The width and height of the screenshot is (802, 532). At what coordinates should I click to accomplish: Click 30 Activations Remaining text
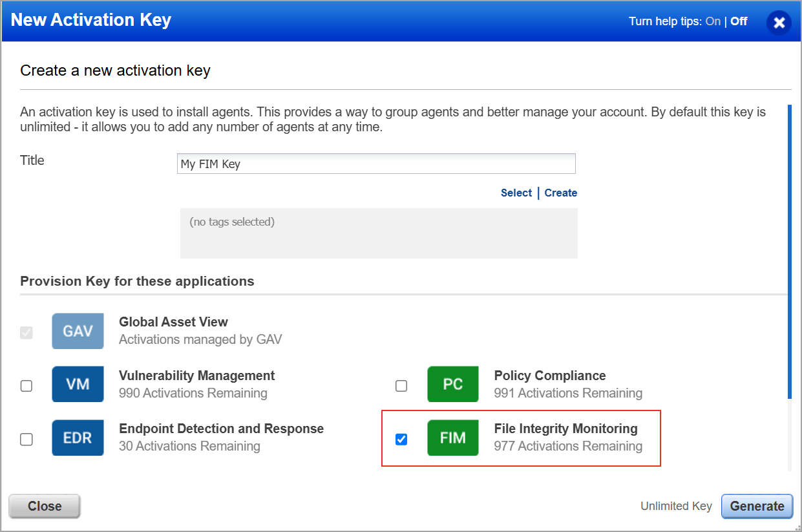pyautogui.click(x=189, y=446)
